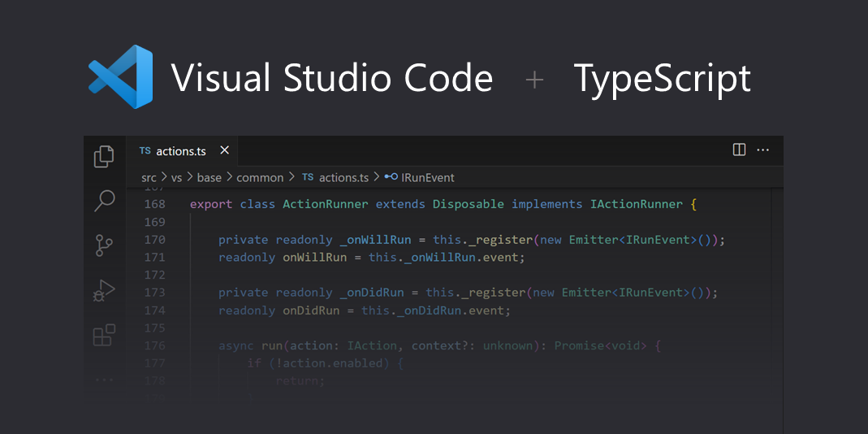This screenshot has width=868, height=434.
Task: Click the Split Editor Right icon
Action: (739, 150)
